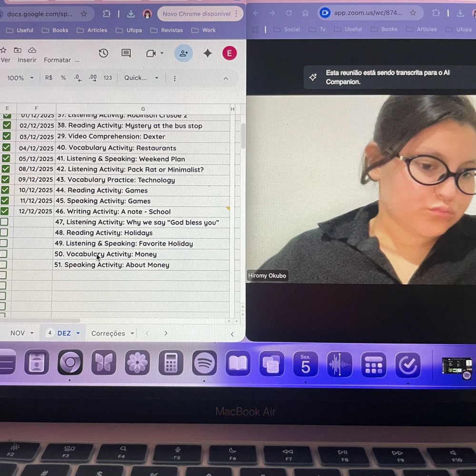Click the Chrome downloads arrow icon
This screenshot has height=476, width=476.
(131, 14)
